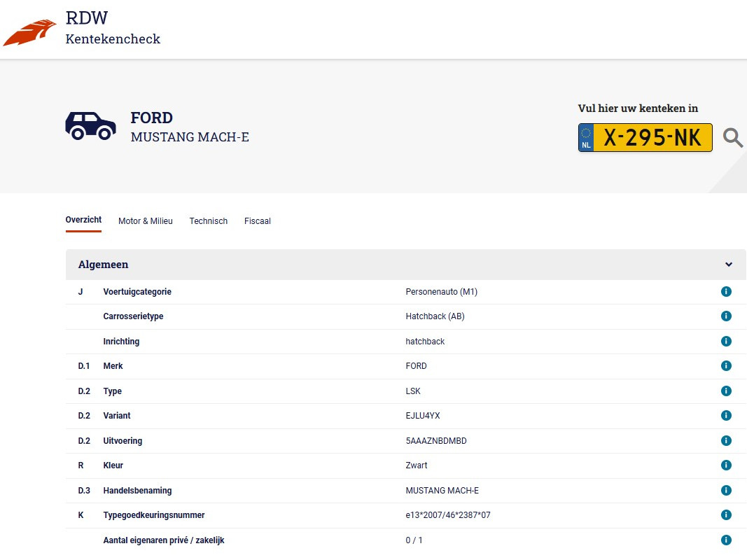747x560 pixels.
Task: Click the Carrosserietype label
Action: 133,316
